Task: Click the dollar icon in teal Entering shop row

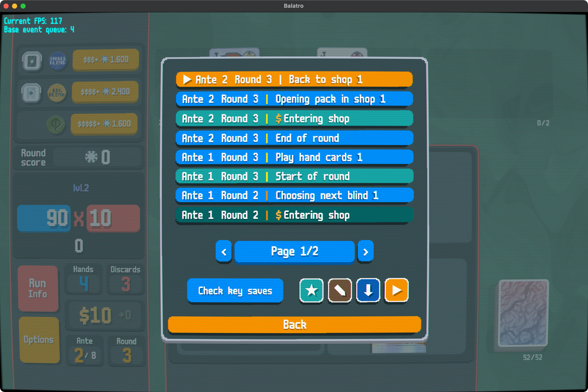Action: tap(278, 119)
